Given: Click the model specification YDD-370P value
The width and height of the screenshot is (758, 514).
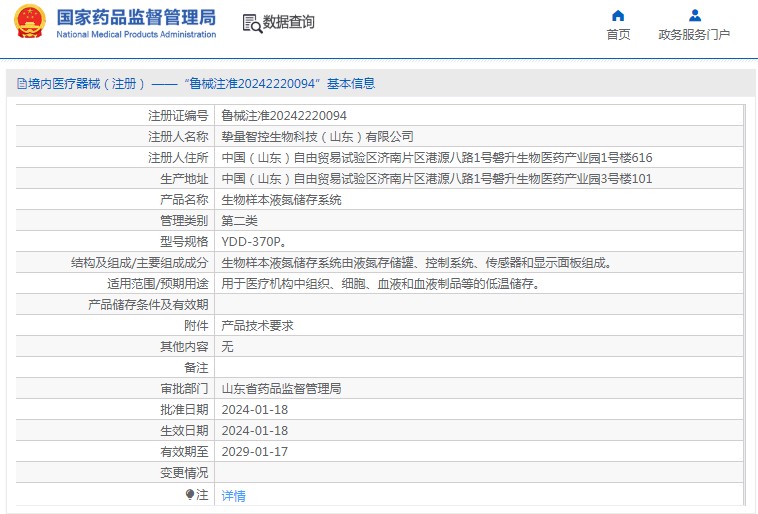Looking at the screenshot, I should pyautogui.click(x=254, y=242).
